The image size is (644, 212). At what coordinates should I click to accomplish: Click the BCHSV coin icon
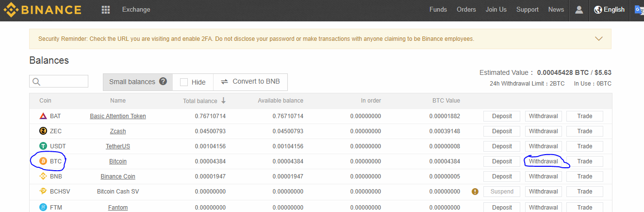(43, 192)
